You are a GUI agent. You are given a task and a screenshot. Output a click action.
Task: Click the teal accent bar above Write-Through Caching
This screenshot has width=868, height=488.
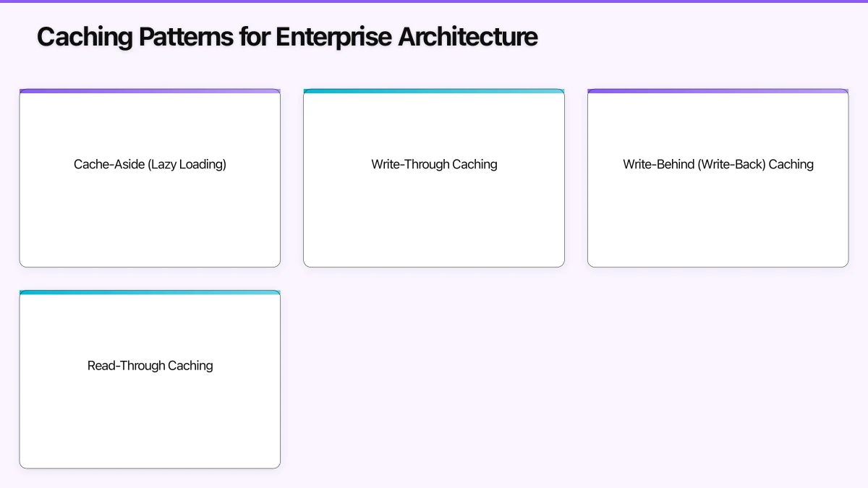(x=434, y=90)
